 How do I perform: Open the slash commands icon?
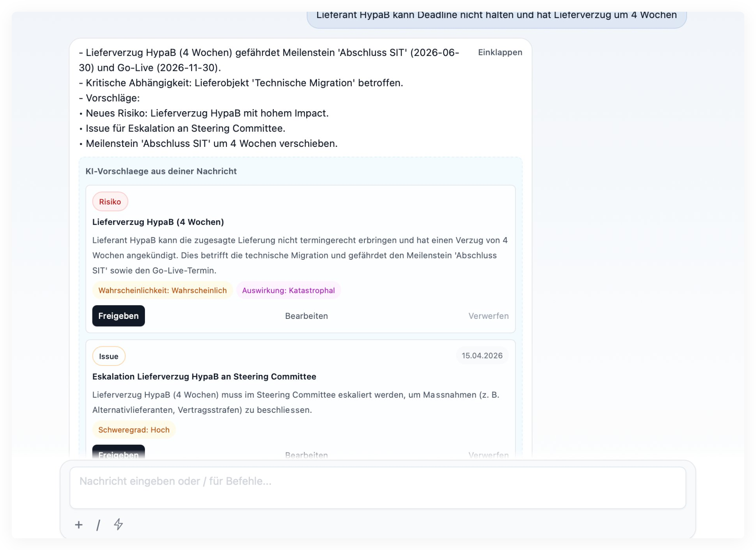click(x=98, y=525)
